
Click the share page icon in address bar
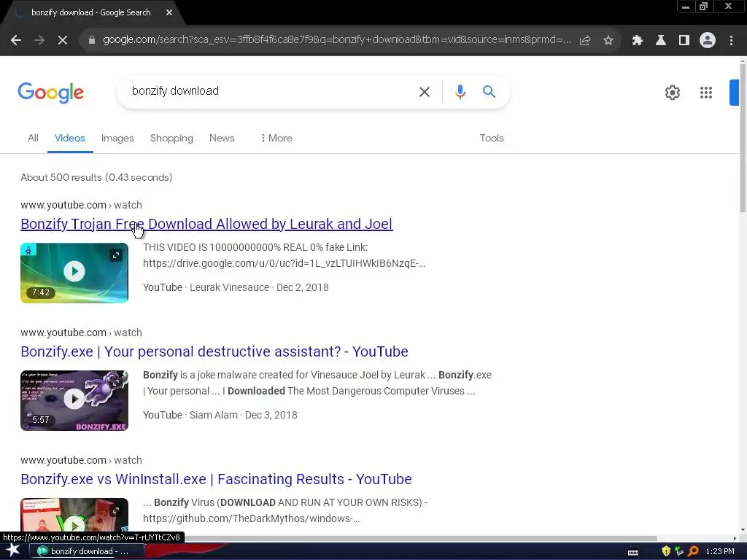click(585, 41)
